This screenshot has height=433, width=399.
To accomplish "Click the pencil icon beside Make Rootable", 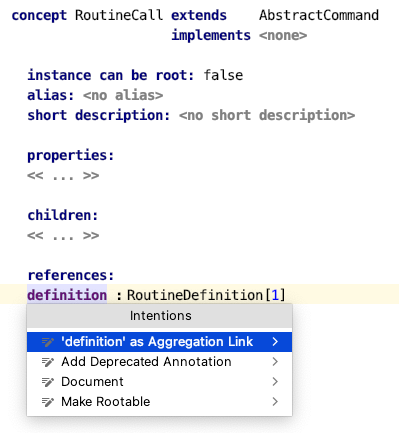I will point(48,402).
